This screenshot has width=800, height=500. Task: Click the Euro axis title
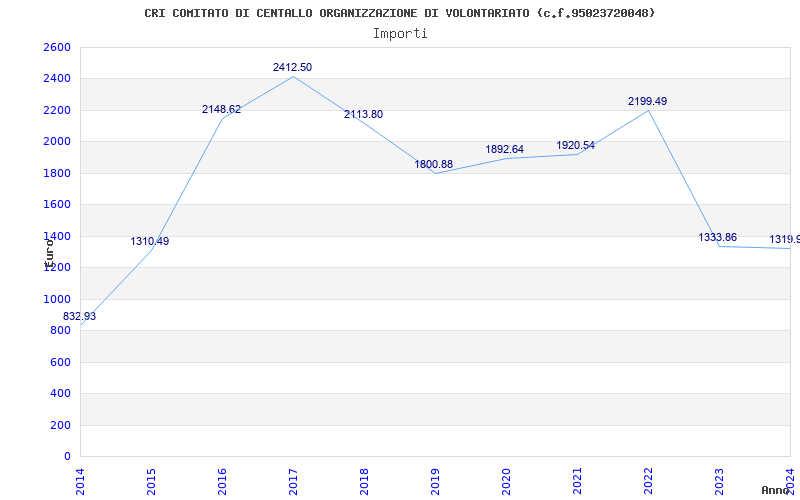click(x=49, y=254)
